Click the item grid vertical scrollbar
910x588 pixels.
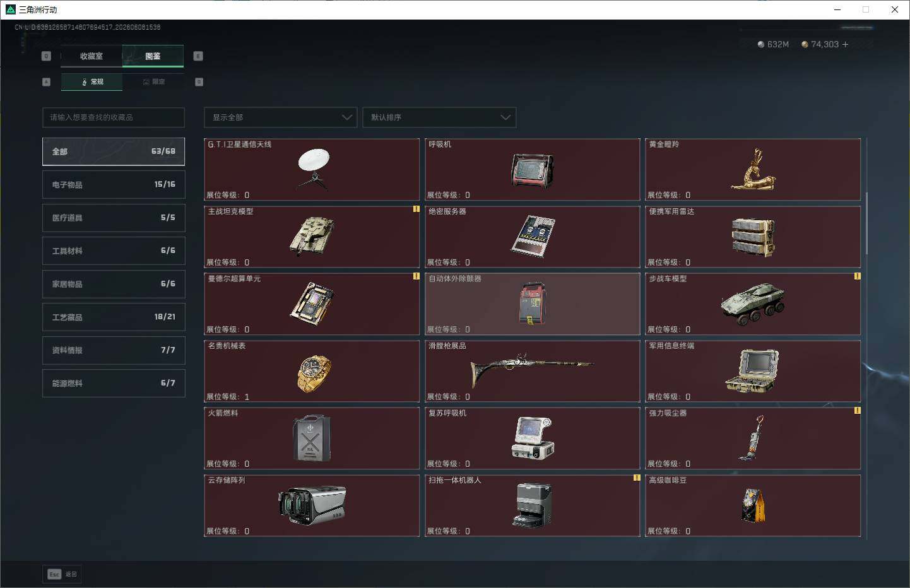point(866,223)
